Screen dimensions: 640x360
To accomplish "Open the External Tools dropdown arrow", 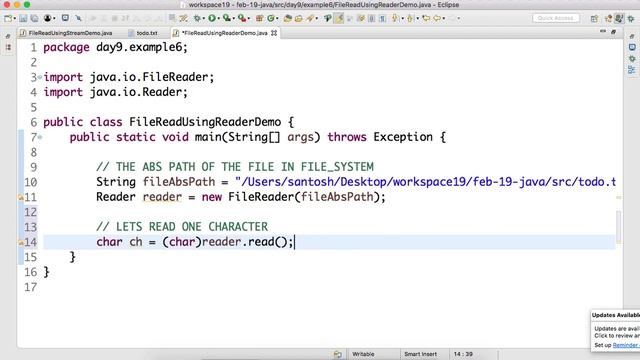I will pos(249,18).
